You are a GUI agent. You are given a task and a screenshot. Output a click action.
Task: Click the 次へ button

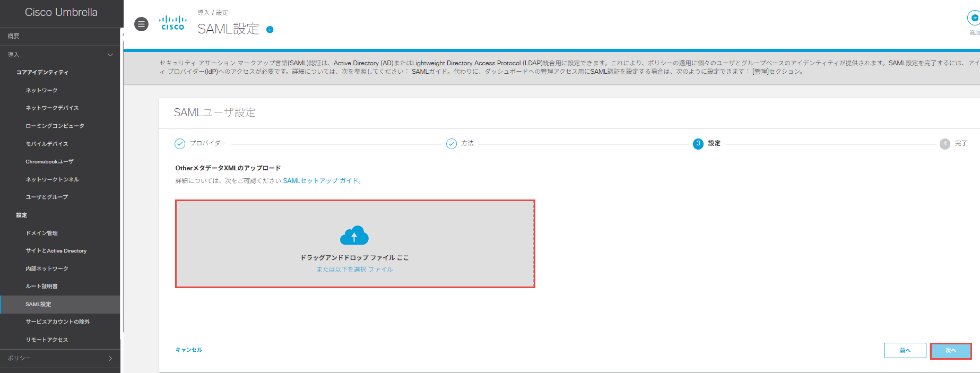[950, 351]
